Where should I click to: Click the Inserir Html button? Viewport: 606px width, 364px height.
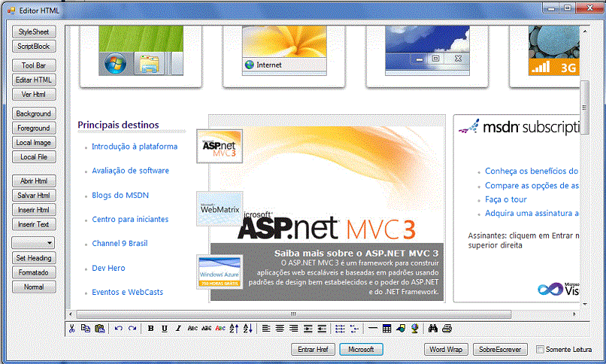(x=34, y=210)
